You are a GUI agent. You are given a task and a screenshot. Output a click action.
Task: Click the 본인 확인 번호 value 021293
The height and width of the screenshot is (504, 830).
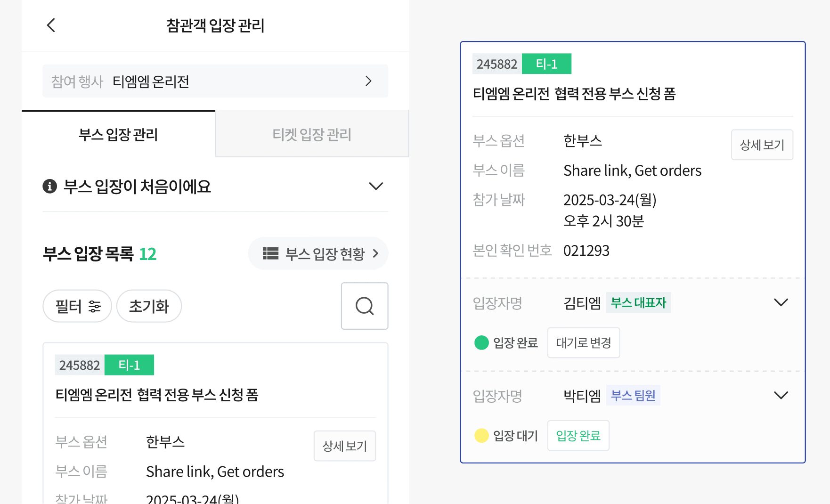point(586,250)
